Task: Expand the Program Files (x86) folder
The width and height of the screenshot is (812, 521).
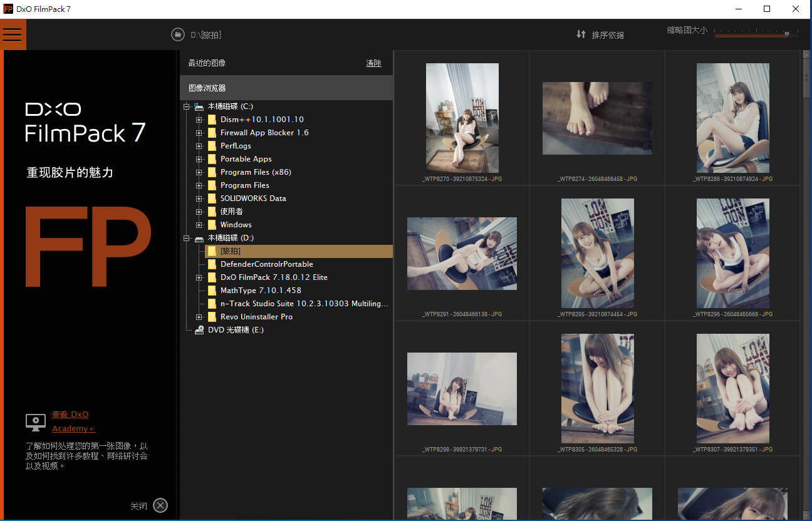Action: [199, 172]
